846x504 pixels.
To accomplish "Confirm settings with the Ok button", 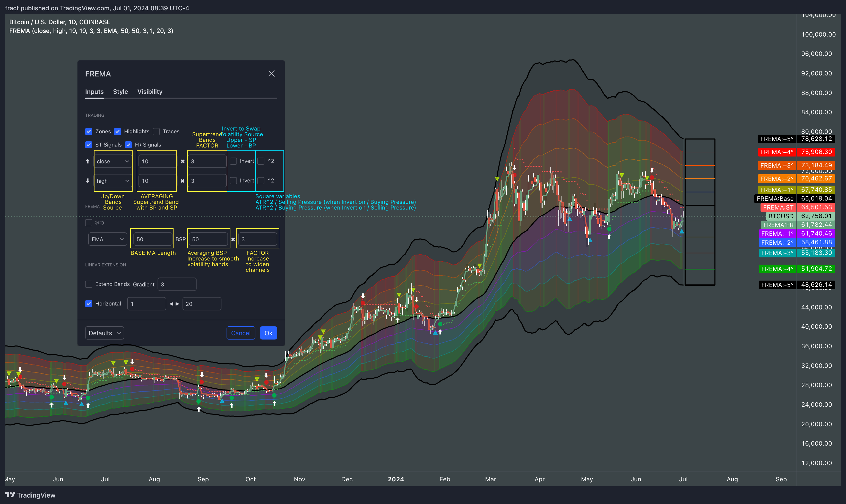I will pyautogui.click(x=268, y=333).
